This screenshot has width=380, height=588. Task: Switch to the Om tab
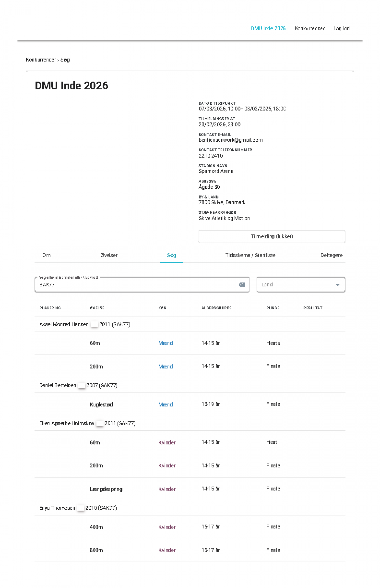46,255
